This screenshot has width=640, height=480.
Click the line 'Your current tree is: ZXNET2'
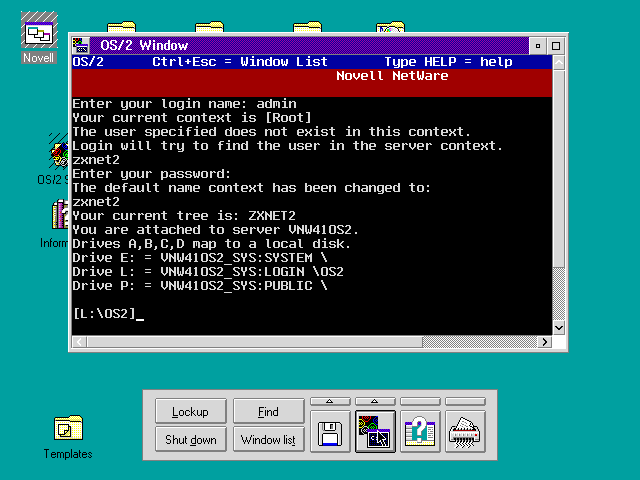[x=184, y=216]
